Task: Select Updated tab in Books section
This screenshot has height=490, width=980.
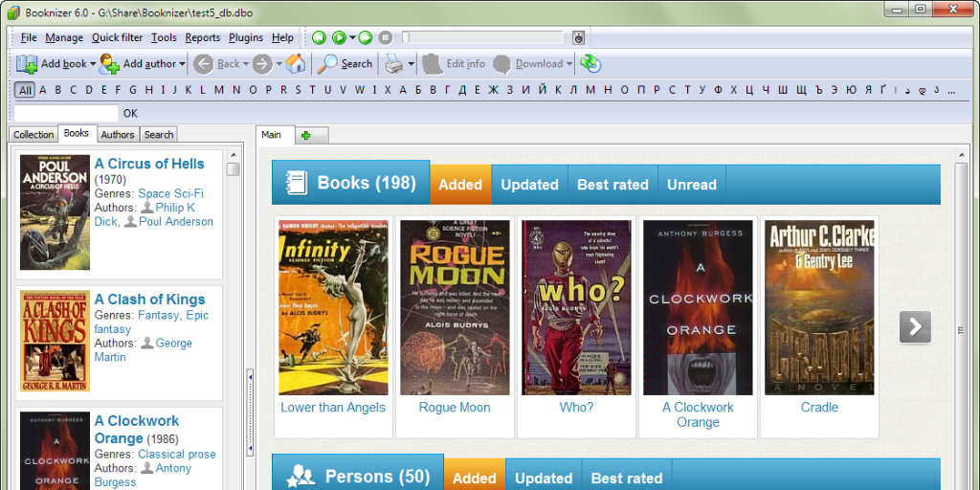Action: pos(529,185)
